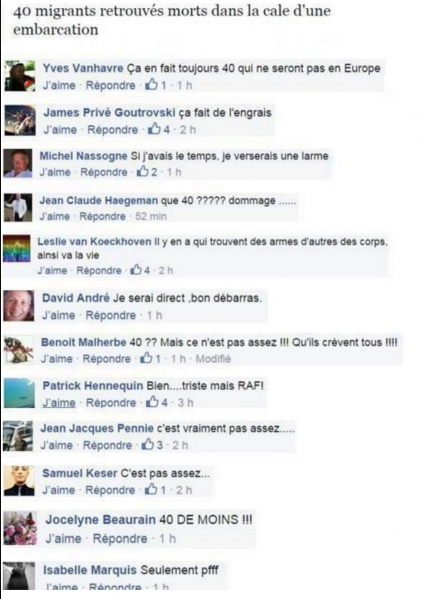Click thumbs-up icon on Jean Jacques Pennie comment
Viewport: 422px width, 599px height.
point(148,444)
